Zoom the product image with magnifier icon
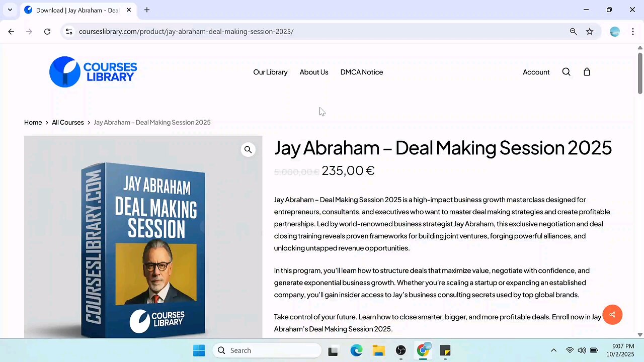644x362 pixels. point(248,149)
